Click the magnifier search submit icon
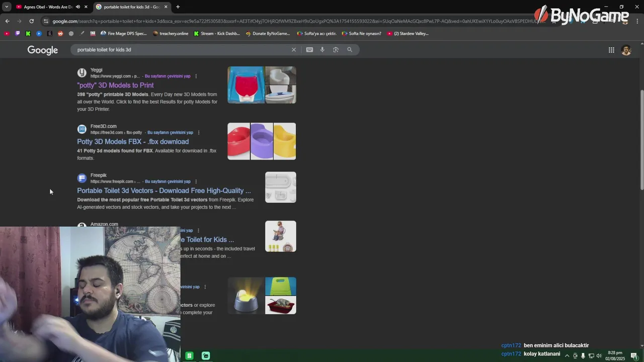644x362 pixels. (350, 50)
